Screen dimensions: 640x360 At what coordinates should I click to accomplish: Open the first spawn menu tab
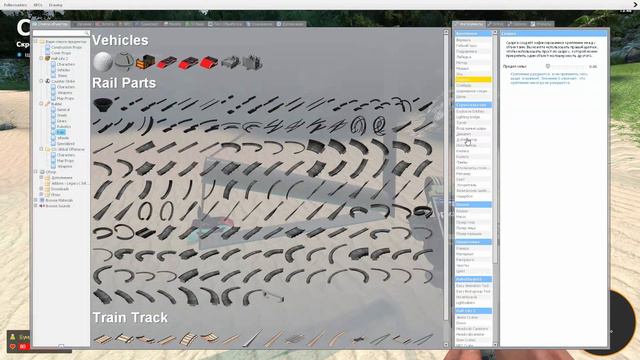click(x=52, y=24)
